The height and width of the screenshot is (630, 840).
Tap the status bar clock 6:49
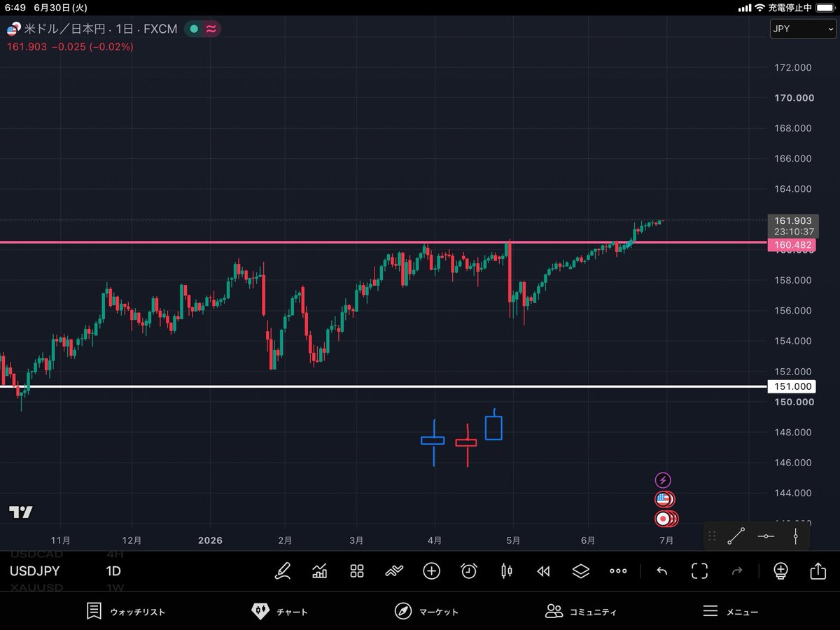point(15,7)
